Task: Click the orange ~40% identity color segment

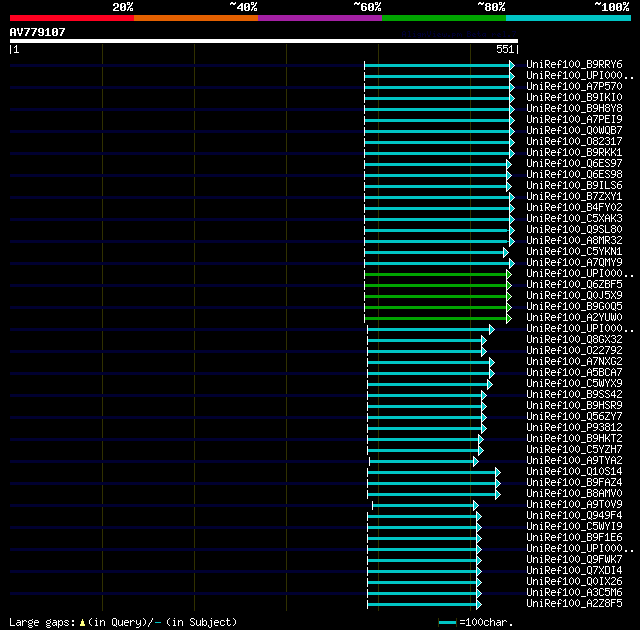Action: (x=196, y=18)
